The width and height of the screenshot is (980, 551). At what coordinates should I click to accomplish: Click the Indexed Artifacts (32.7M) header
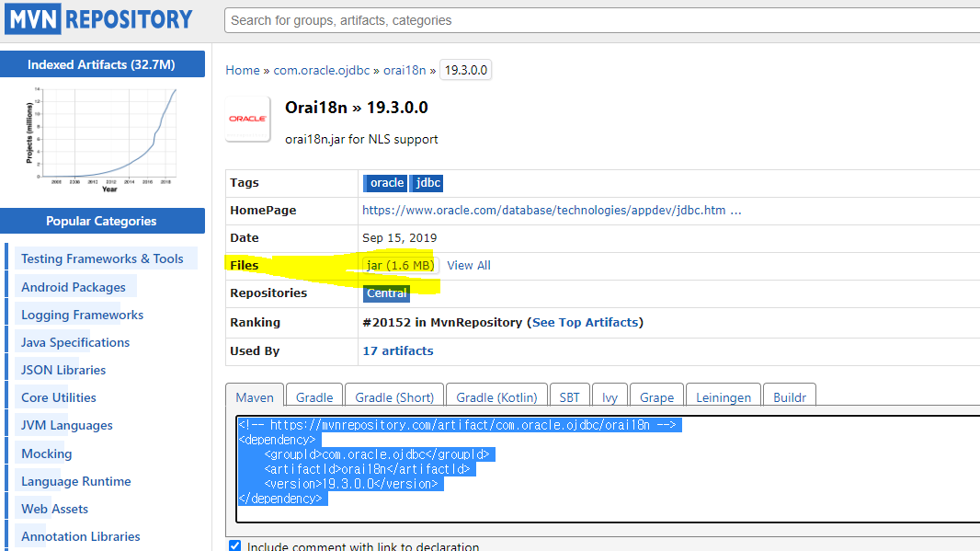(102, 64)
